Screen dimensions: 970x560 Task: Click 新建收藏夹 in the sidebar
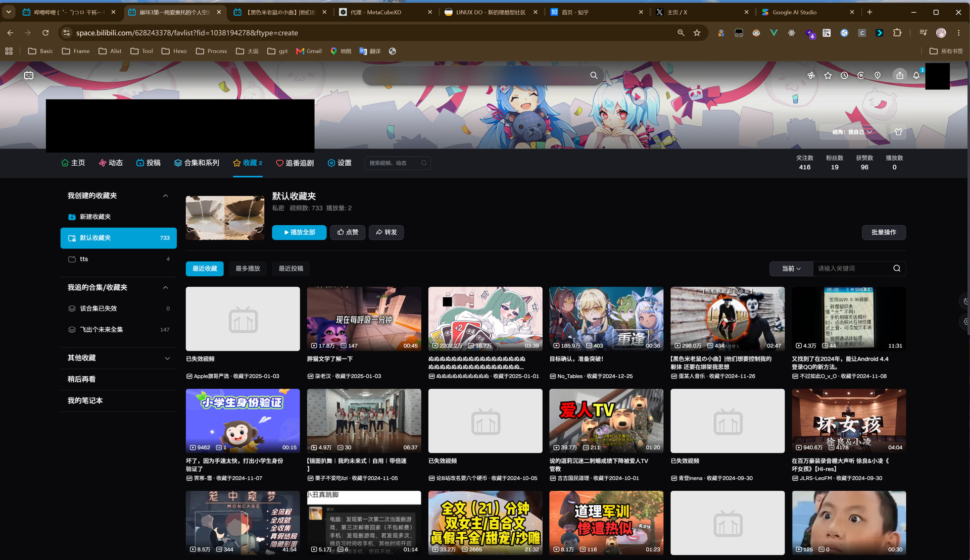tap(118, 217)
